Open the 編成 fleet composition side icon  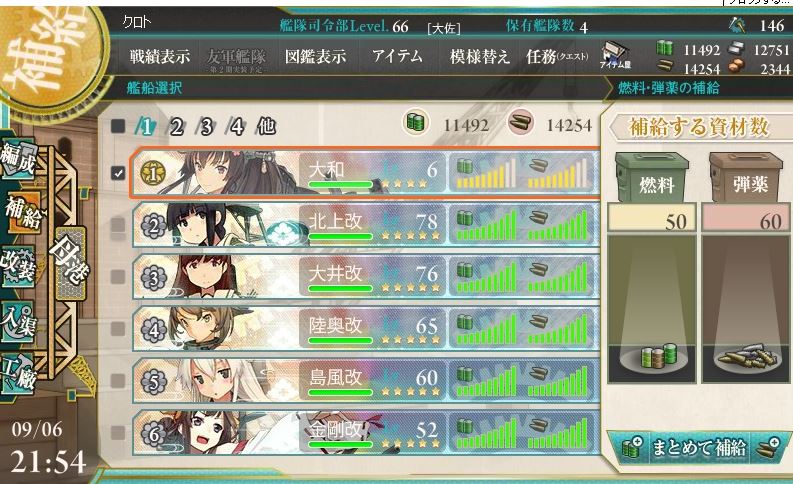click(18, 160)
